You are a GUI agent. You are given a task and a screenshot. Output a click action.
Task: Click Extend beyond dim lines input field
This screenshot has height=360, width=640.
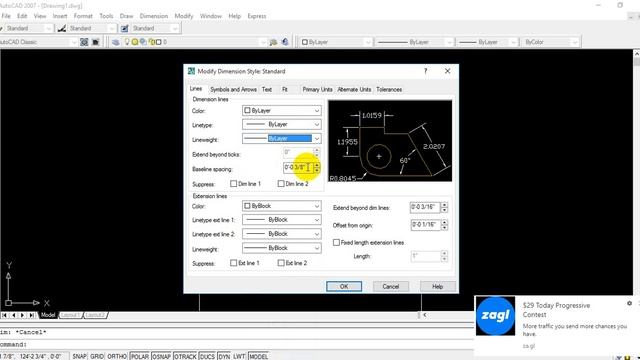coord(425,207)
